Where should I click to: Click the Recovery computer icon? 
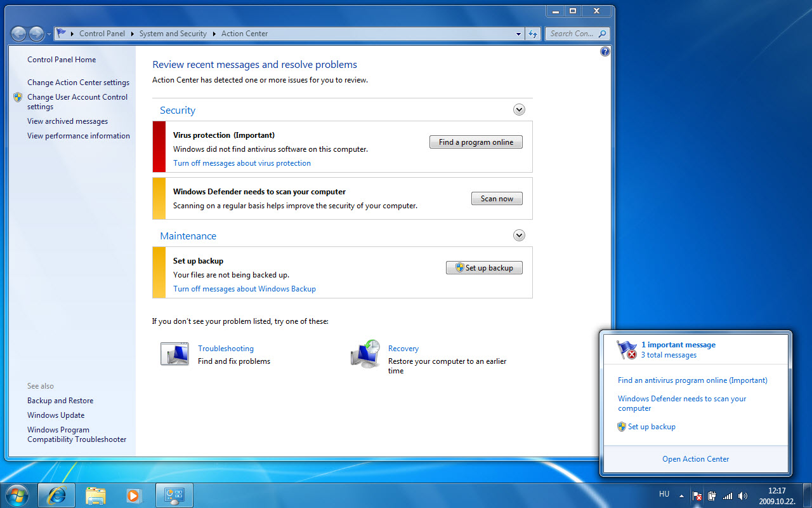(x=365, y=354)
